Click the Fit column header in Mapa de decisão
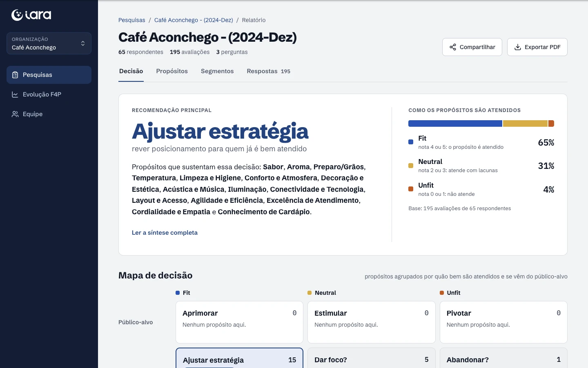The image size is (588, 368). 183,293
